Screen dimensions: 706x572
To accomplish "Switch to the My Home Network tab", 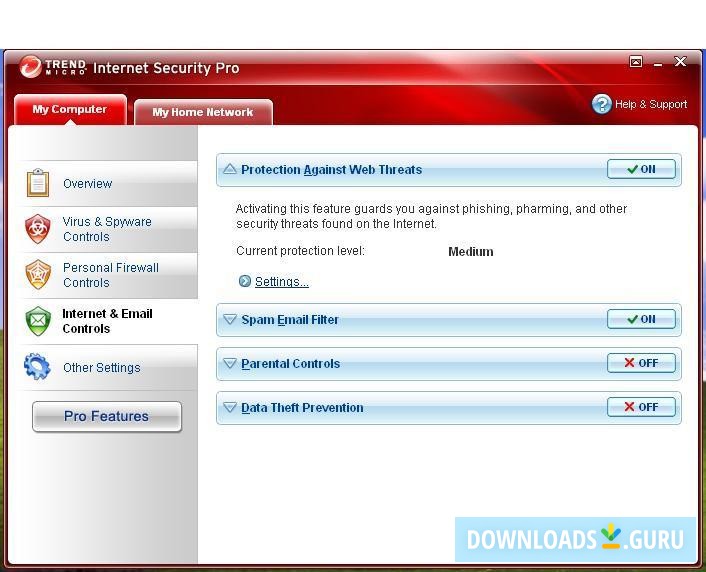I will click(203, 112).
